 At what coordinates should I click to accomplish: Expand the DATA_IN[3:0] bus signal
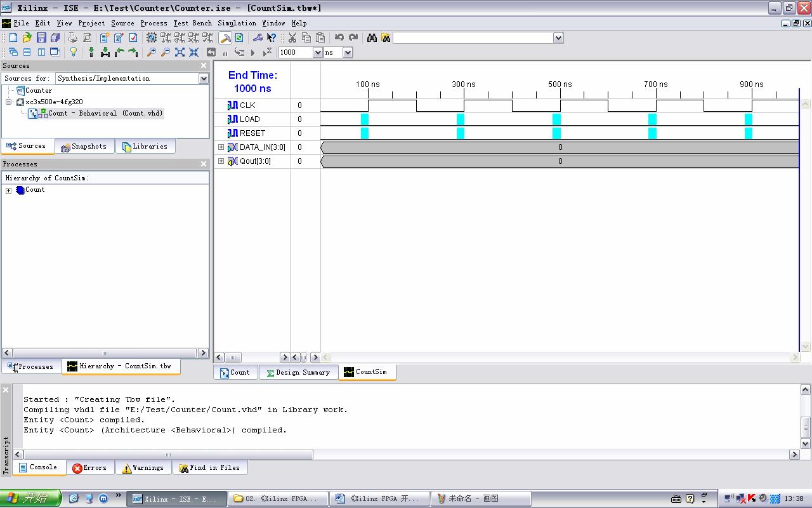coord(221,147)
